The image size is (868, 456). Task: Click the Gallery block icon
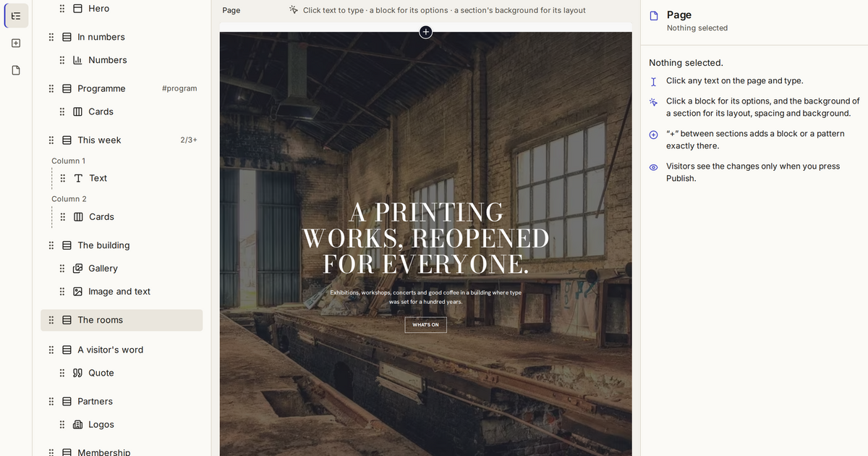(x=77, y=269)
